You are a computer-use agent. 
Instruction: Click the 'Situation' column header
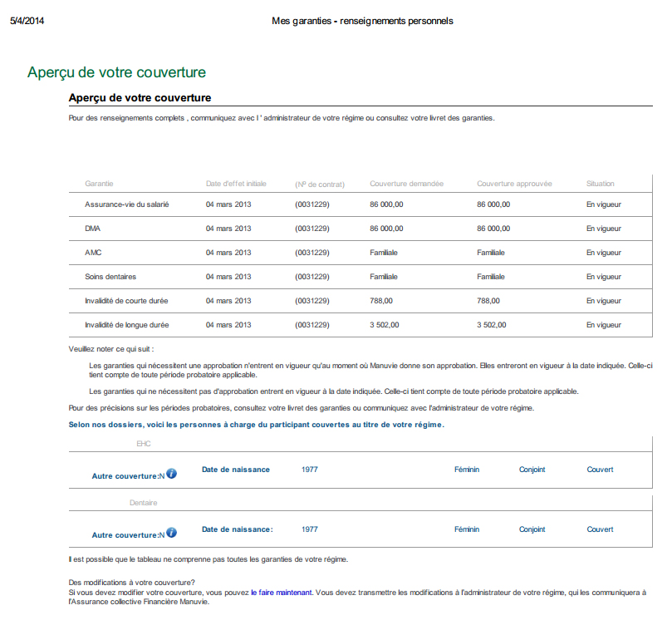(601, 184)
